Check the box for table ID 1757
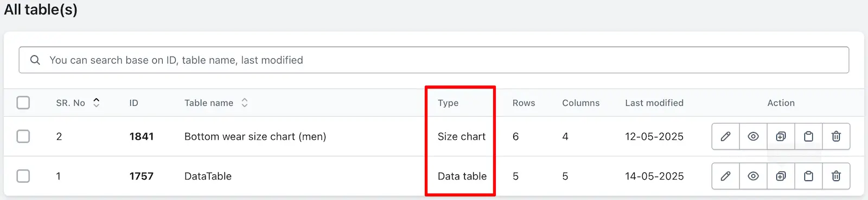This screenshot has height=200, width=868. (23, 176)
